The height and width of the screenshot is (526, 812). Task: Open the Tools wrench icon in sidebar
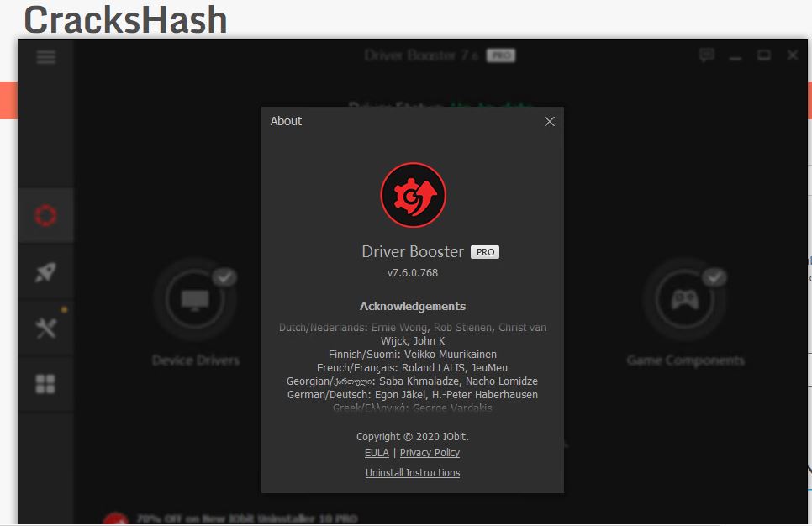[45, 329]
